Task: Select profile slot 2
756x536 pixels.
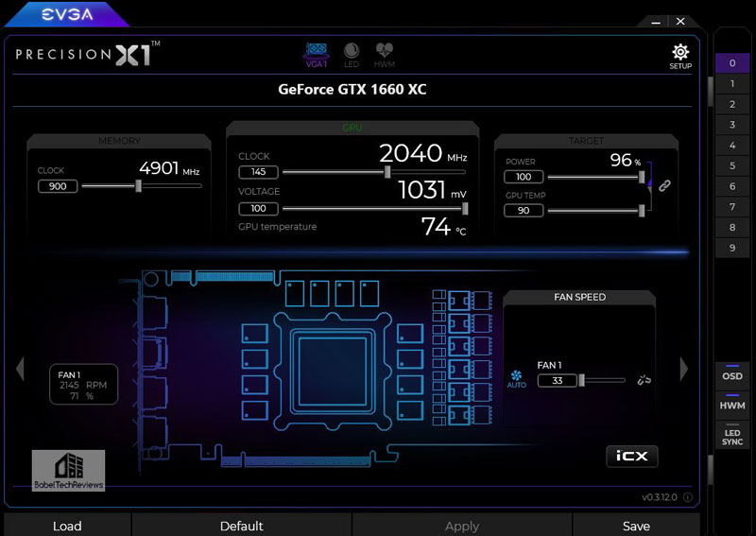Action: tap(731, 104)
